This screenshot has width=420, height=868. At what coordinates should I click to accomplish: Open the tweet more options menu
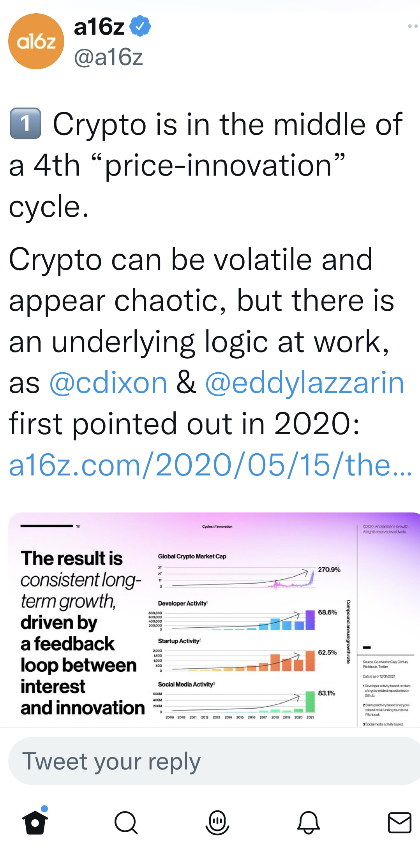coord(412,26)
